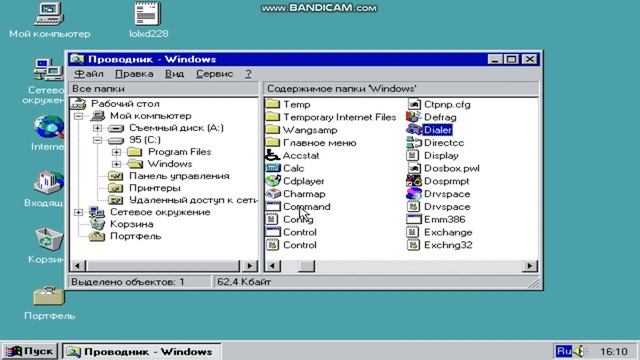Image resolution: width=640 pixels, height=360 pixels.
Task: Click the Dosbox.pwl file icon
Action: click(413, 168)
